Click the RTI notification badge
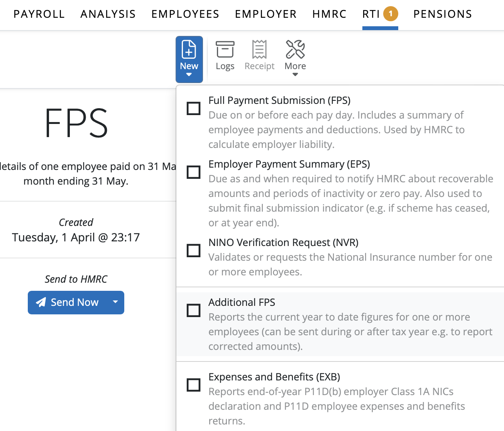 coord(391,14)
